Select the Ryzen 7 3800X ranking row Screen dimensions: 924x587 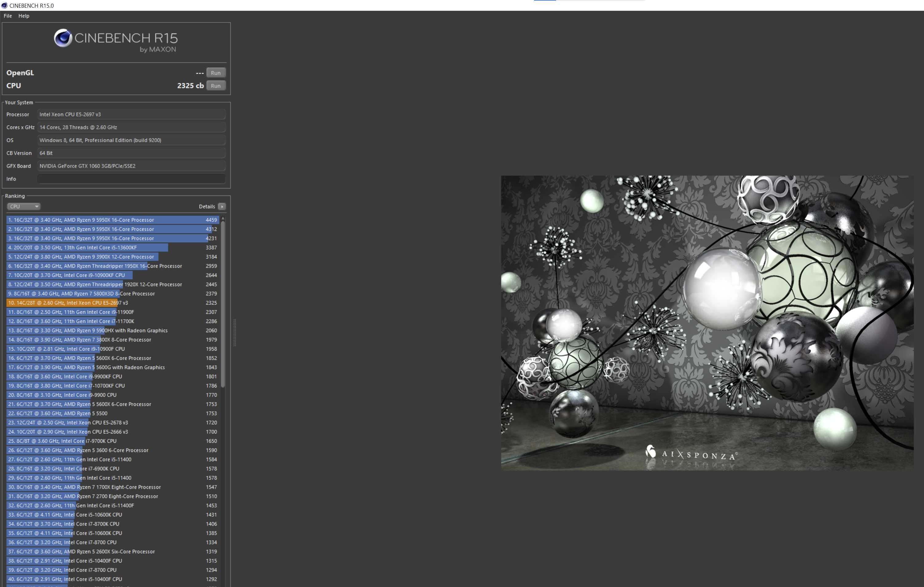coord(113,340)
